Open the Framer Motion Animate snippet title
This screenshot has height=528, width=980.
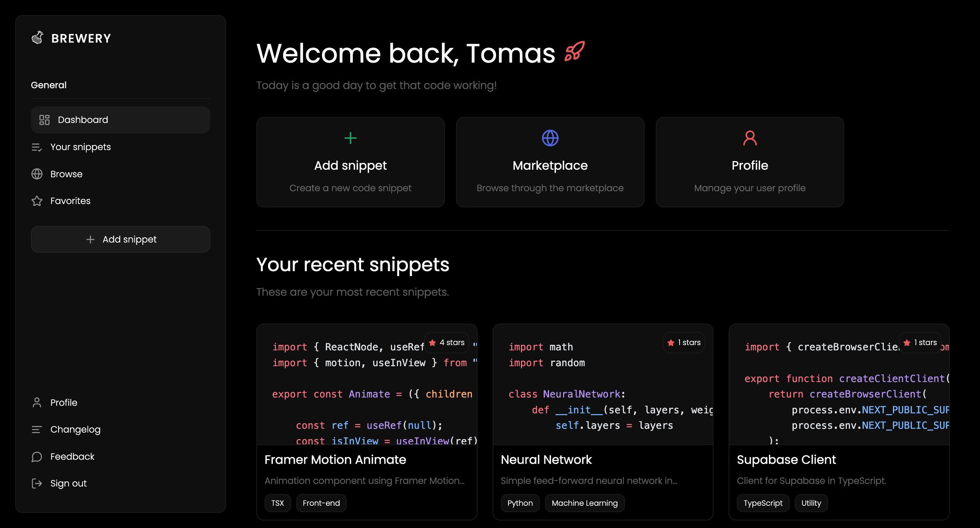[335, 459]
